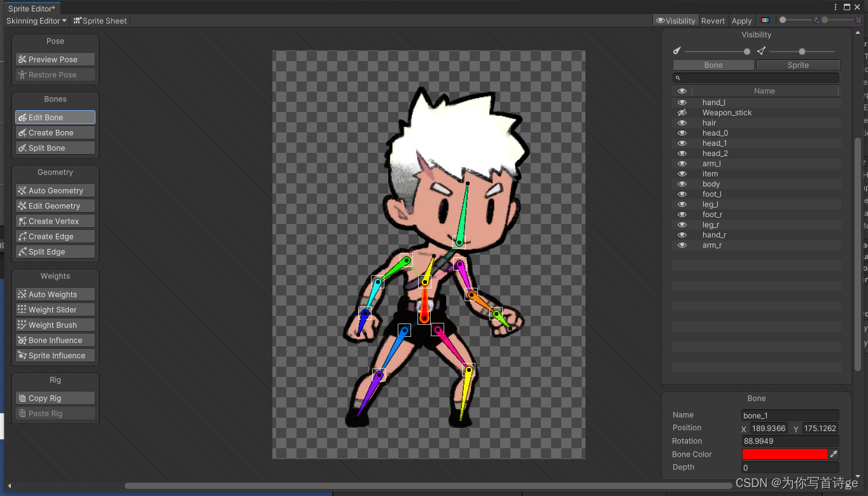The height and width of the screenshot is (496, 868).
Task: Click the Position X field
Action: pyautogui.click(x=769, y=428)
